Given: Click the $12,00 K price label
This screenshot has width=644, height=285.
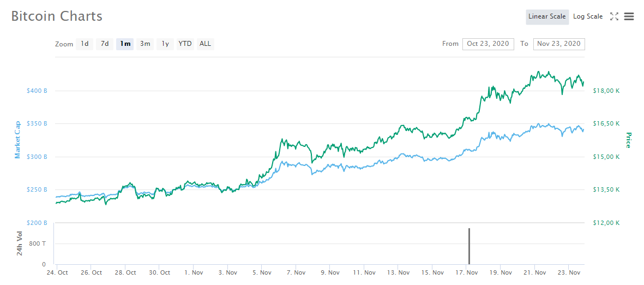Looking at the screenshot, I should (x=606, y=223).
